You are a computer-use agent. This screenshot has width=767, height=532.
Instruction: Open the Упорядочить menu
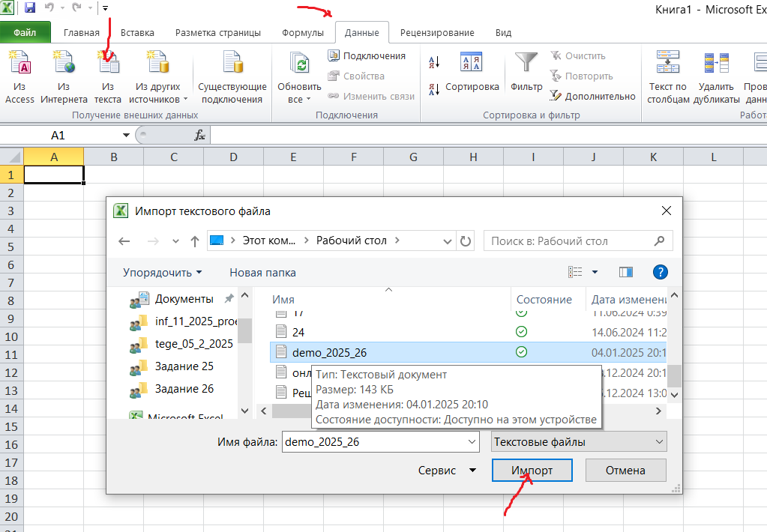tap(163, 272)
